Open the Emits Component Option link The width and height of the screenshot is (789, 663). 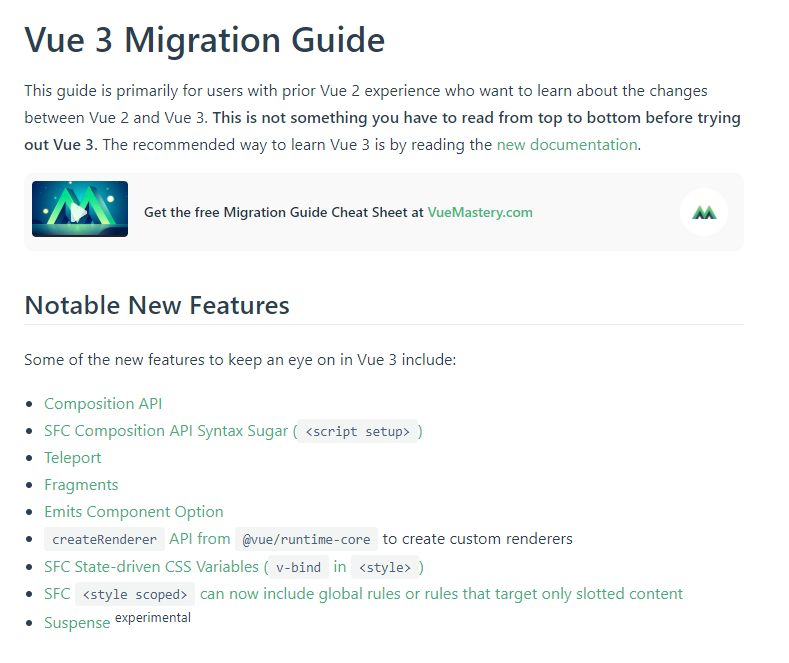134,512
